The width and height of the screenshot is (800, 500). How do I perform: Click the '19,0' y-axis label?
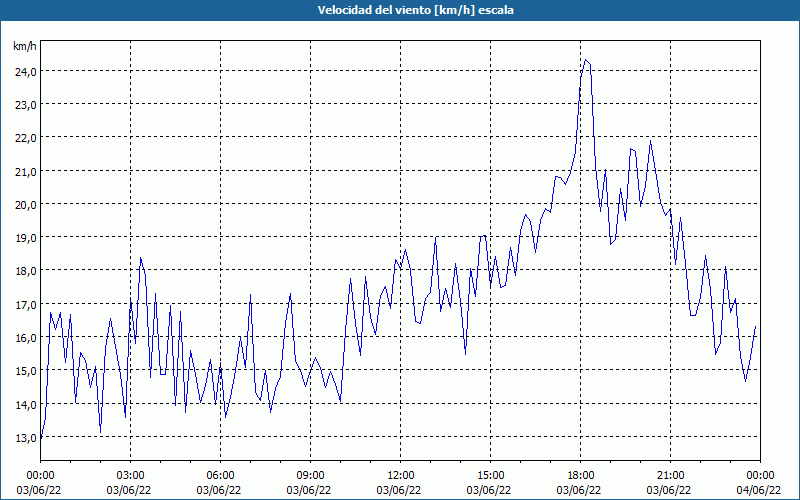(26, 238)
